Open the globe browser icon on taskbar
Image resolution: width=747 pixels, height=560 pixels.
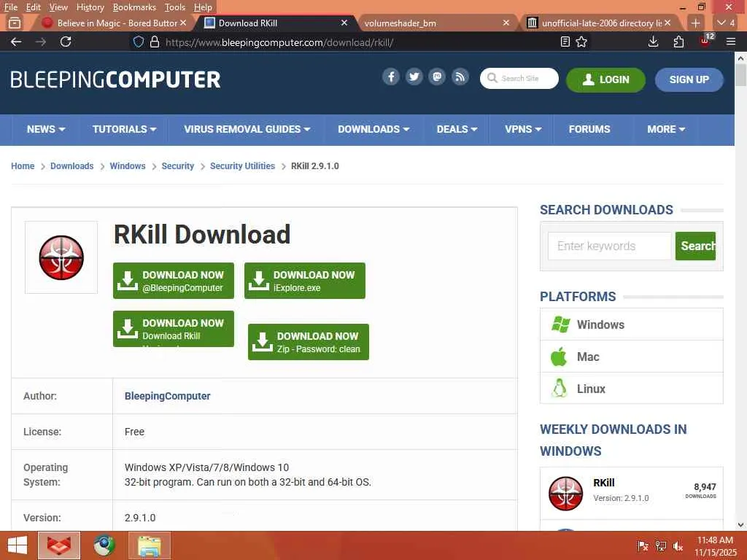[x=104, y=545]
